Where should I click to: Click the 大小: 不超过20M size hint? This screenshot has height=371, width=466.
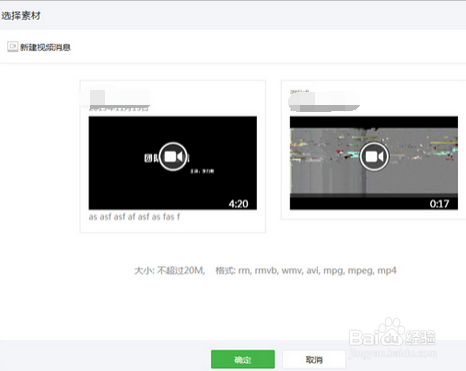pyautogui.click(x=170, y=270)
